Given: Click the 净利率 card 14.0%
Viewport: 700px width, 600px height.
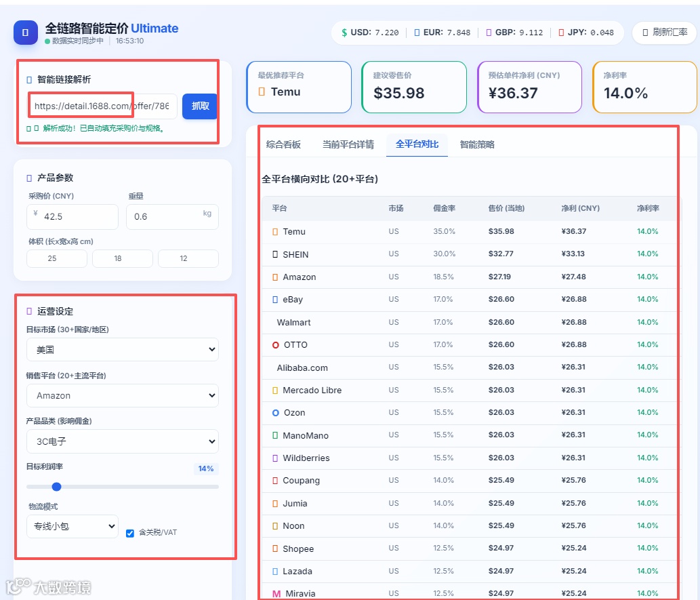Looking at the screenshot, I should [644, 87].
